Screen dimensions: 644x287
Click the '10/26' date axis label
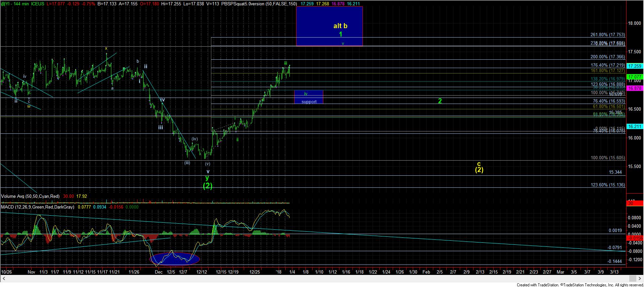[6, 272]
